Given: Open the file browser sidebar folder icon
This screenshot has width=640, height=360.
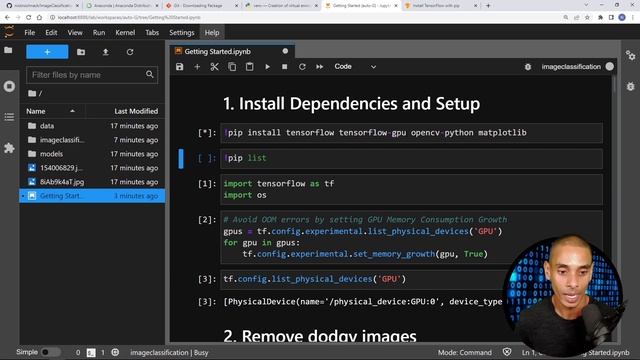Looking at the screenshot, I should pyautogui.click(x=8, y=50).
